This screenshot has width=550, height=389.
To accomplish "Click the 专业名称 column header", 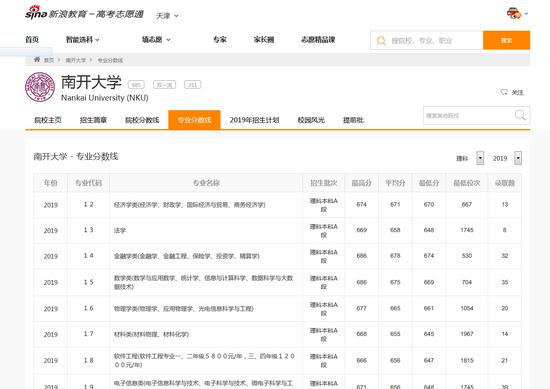I will click(206, 183).
